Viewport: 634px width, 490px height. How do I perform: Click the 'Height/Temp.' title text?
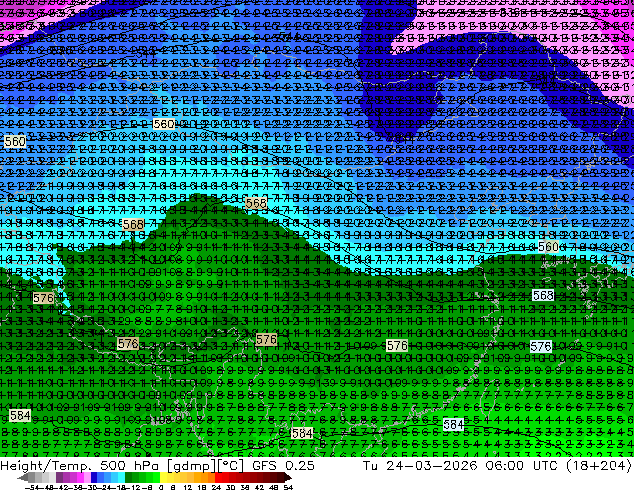point(48,466)
